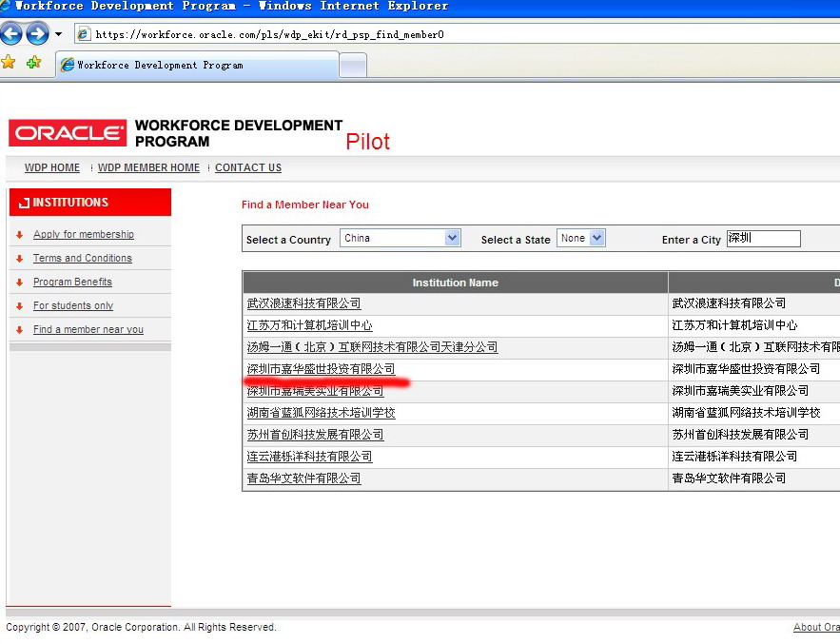Click 青岛华文软件有限公司 in second column
This screenshot has width=840, height=644.
(x=729, y=478)
